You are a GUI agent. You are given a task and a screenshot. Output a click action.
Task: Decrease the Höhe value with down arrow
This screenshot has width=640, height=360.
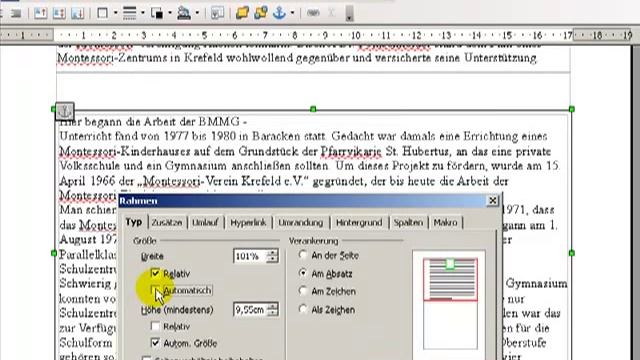(272, 313)
